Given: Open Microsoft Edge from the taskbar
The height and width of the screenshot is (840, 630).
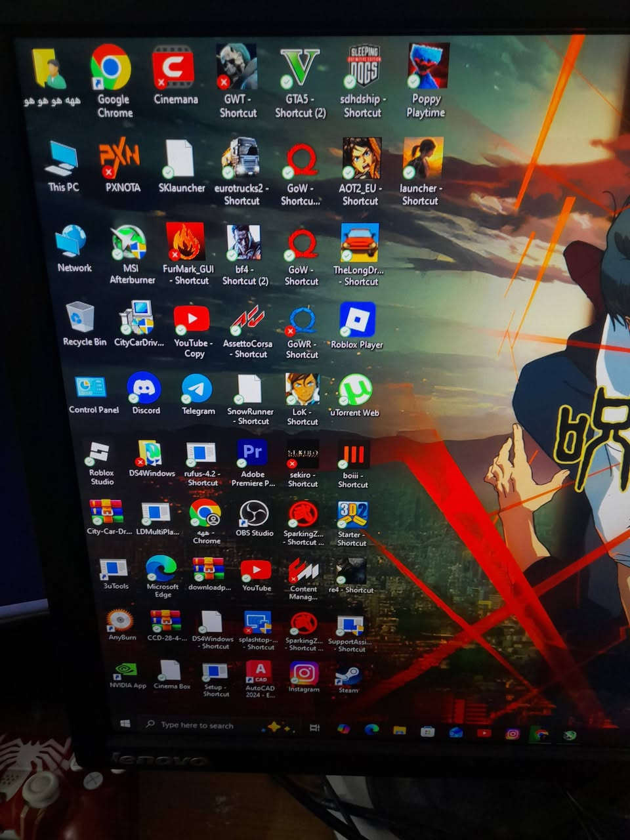Looking at the screenshot, I should (x=371, y=729).
